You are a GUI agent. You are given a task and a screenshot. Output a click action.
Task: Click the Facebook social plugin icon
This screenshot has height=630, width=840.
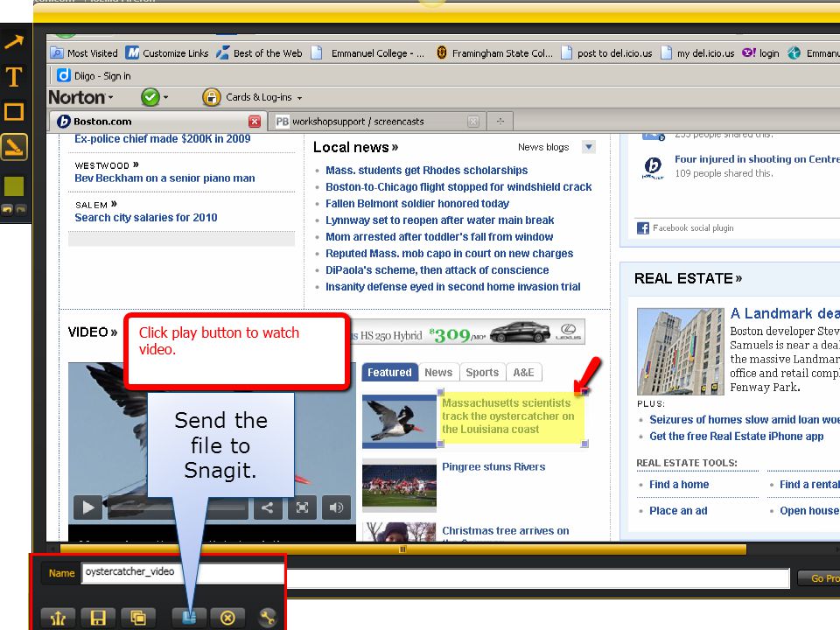[643, 228]
